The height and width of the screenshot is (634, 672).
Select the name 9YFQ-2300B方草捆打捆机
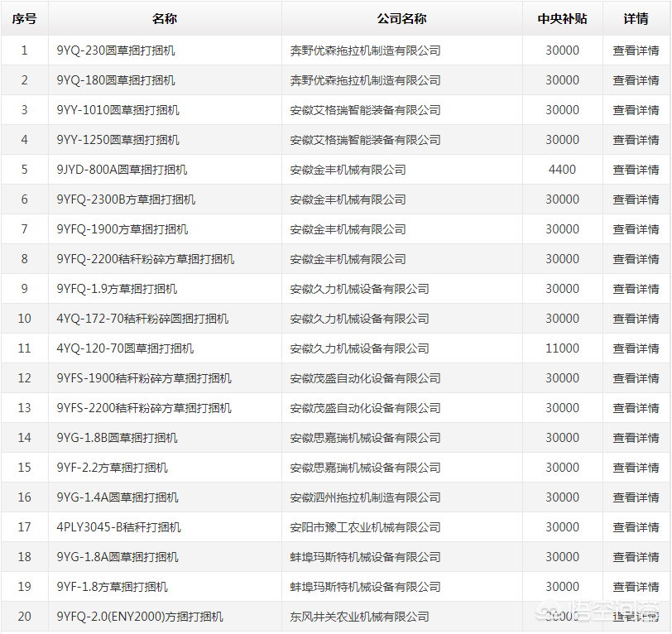(126, 199)
